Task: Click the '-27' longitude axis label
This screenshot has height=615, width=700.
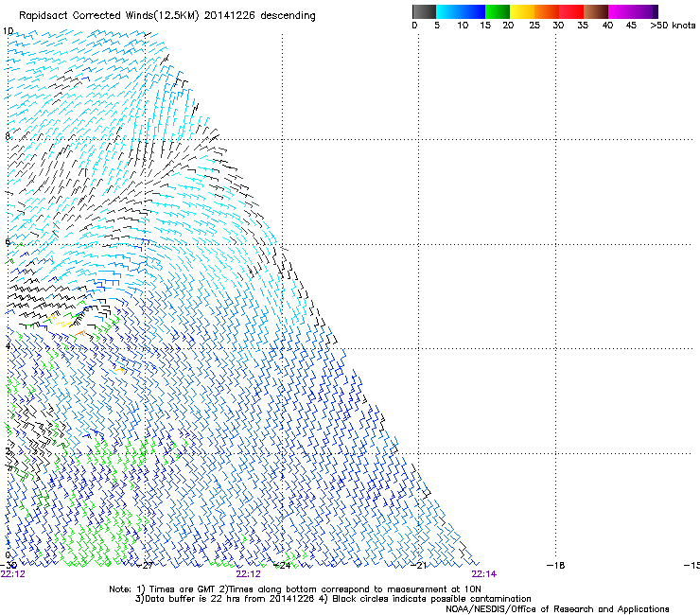Action: point(145,566)
